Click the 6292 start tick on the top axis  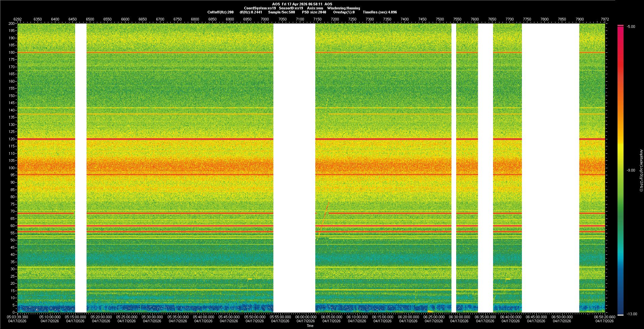[17, 19]
